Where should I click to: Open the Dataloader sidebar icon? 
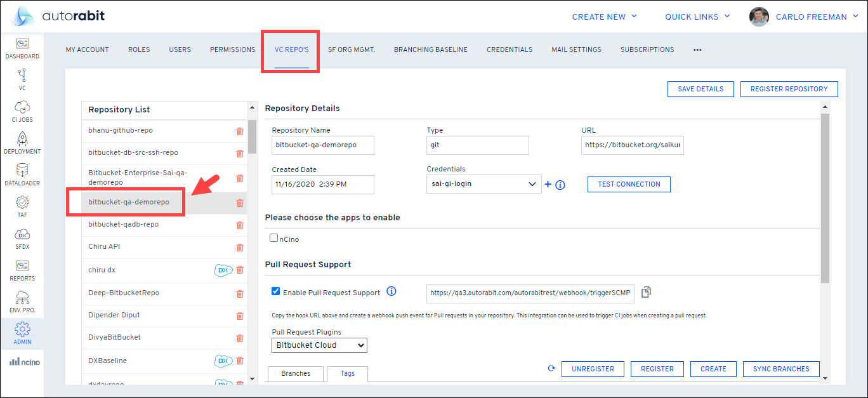pyautogui.click(x=22, y=175)
